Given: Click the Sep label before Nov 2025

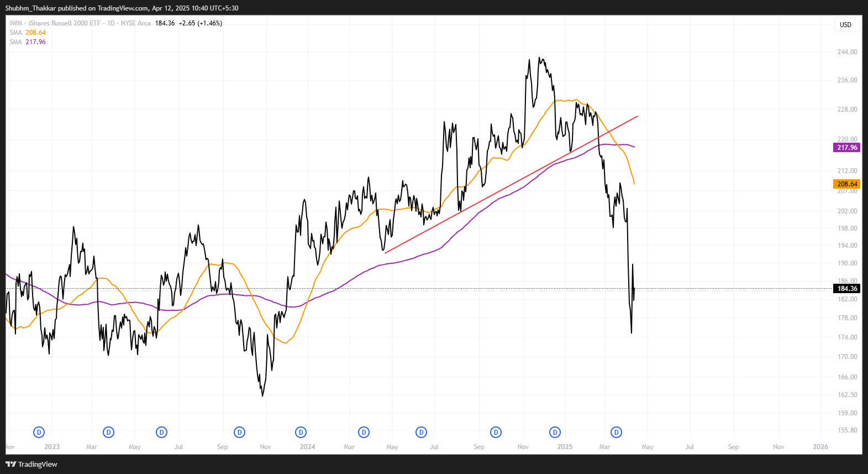Looking at the screenshot, I should 733,447.
